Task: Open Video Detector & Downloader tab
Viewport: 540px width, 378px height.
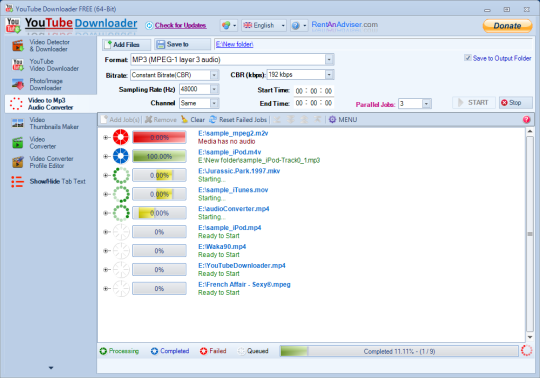Action: [51, 45]
